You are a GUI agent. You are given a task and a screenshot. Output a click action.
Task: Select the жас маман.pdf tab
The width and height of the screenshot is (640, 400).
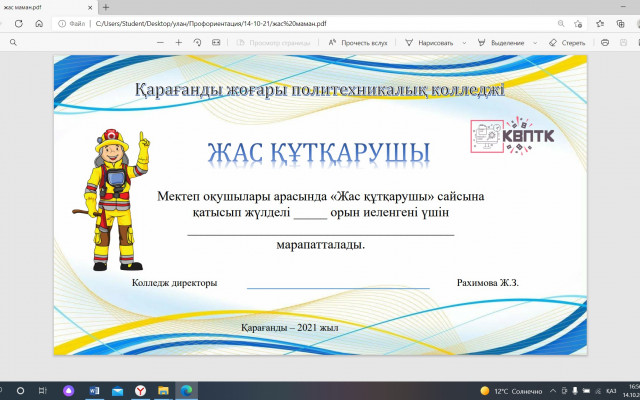tap(40, 7)
